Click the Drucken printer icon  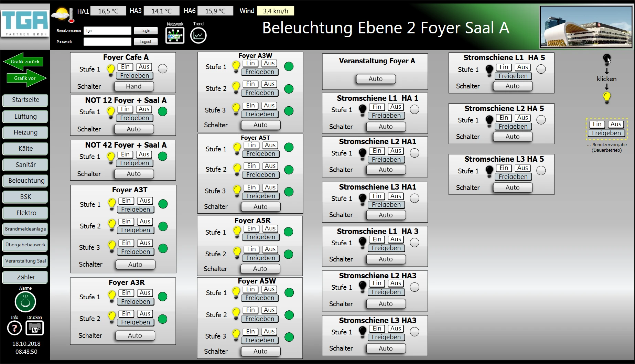click(x=35, y=328)
